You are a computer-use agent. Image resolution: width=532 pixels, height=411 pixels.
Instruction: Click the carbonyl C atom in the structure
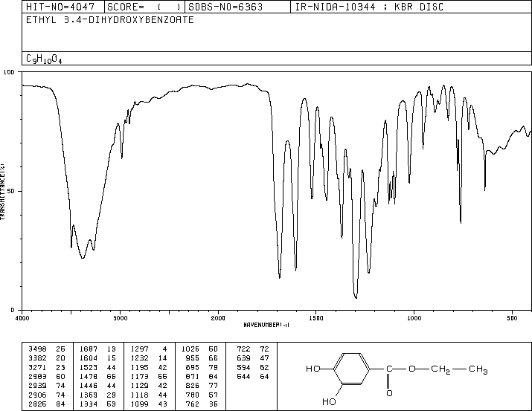[389, 369]
